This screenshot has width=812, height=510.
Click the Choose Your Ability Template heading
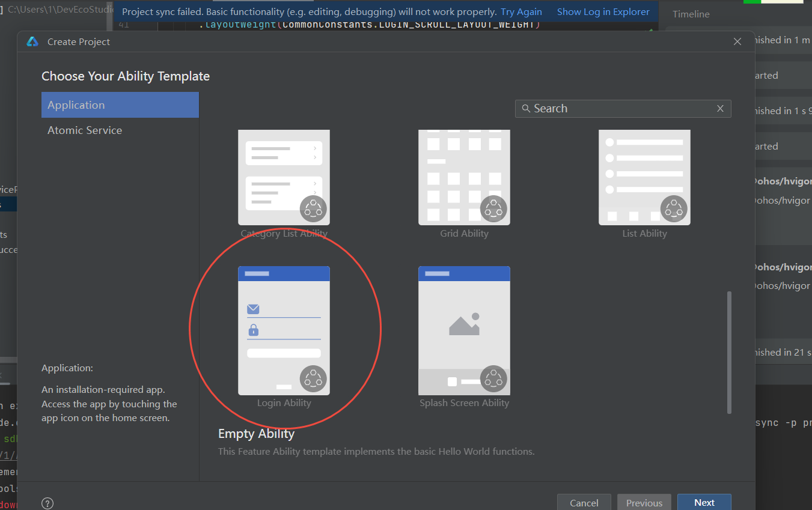click(126, 76)
